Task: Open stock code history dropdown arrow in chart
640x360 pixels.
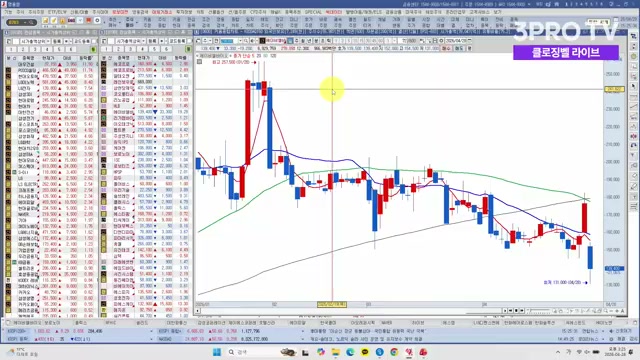Action: 240,41
